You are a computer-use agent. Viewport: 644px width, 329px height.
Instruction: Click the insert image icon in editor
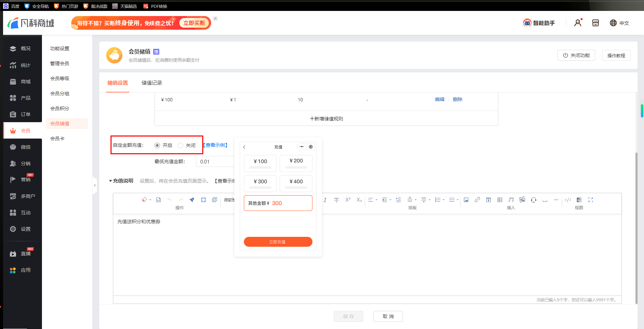[x=466, y=200]
